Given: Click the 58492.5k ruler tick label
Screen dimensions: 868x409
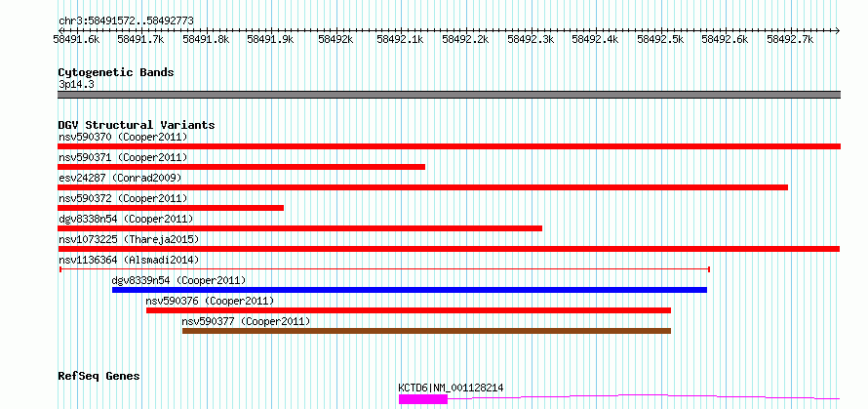Looking at the screenshot, I should [660, 39].
